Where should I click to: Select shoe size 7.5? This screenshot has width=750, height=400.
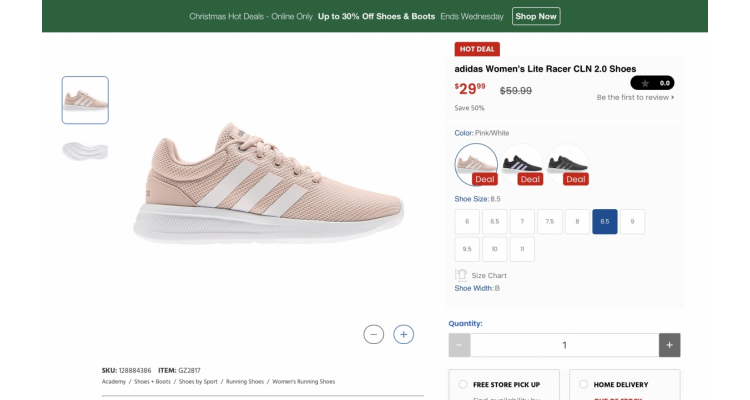click(x=550, y=222)
